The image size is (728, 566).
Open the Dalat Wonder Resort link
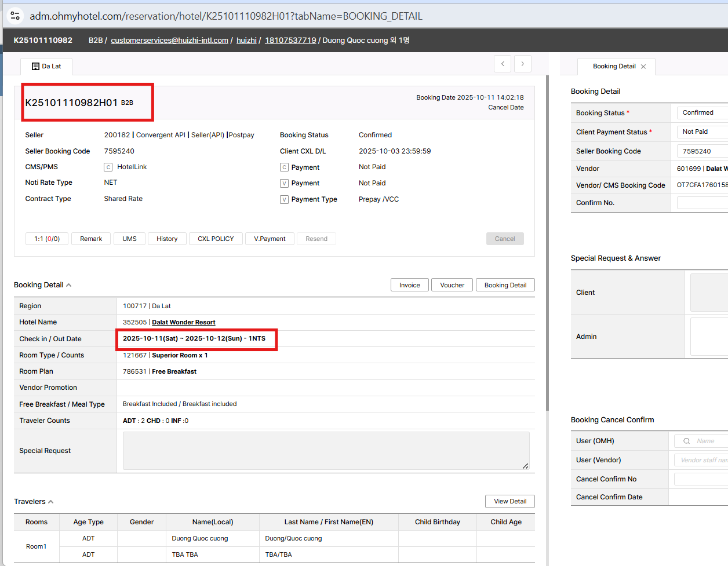[x=183, y=323]
